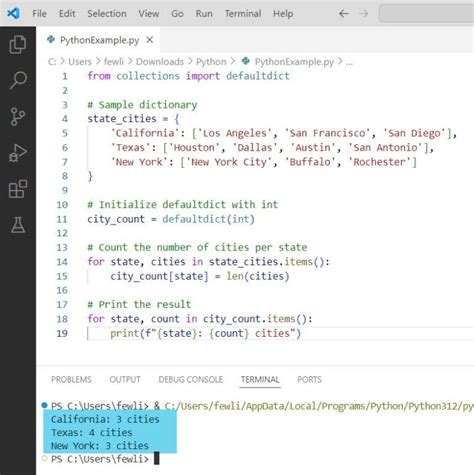Switch to the PORTS panel tab
This screenshot has width=474, height=475.
coord(309,379)
